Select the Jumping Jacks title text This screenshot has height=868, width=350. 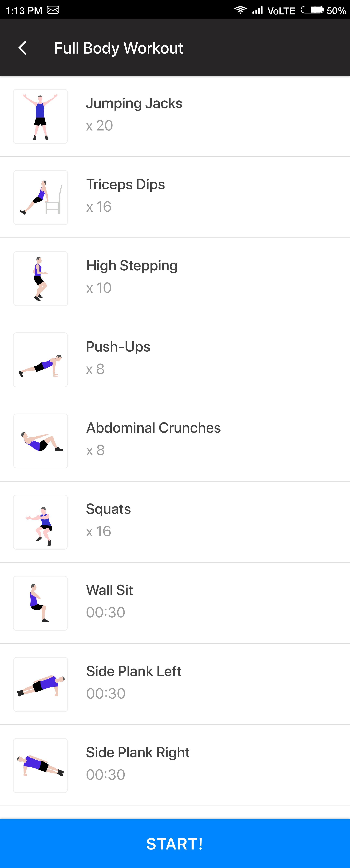[134, 103]
